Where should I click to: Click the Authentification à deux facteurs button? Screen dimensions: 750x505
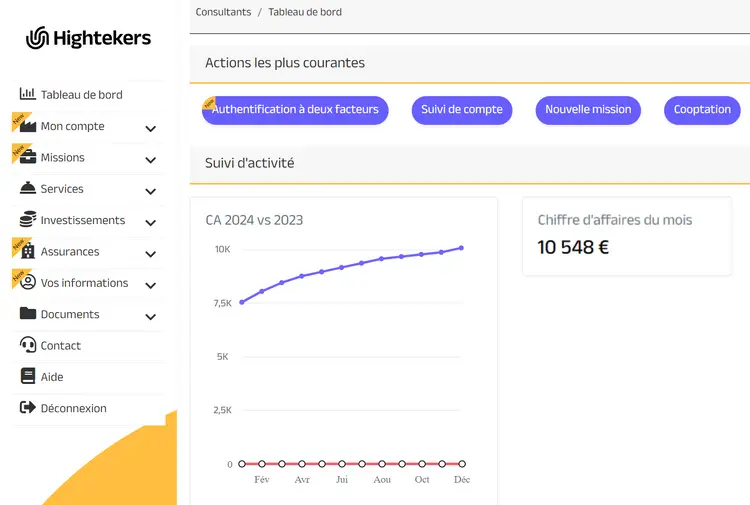coord(295,110)
